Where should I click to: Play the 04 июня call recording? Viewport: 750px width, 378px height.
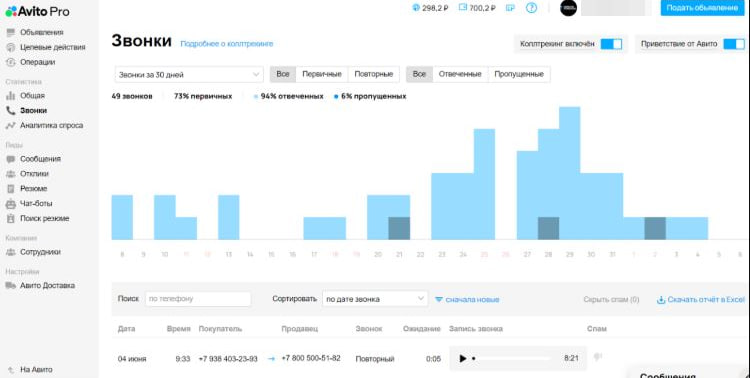463,358
